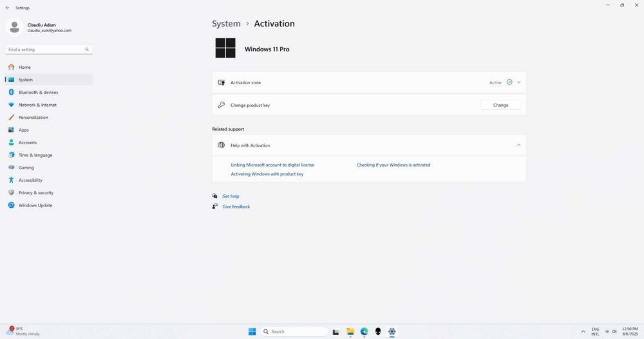Show hidden system tray icons
This screenshot has width=644, height=339.
583,332
